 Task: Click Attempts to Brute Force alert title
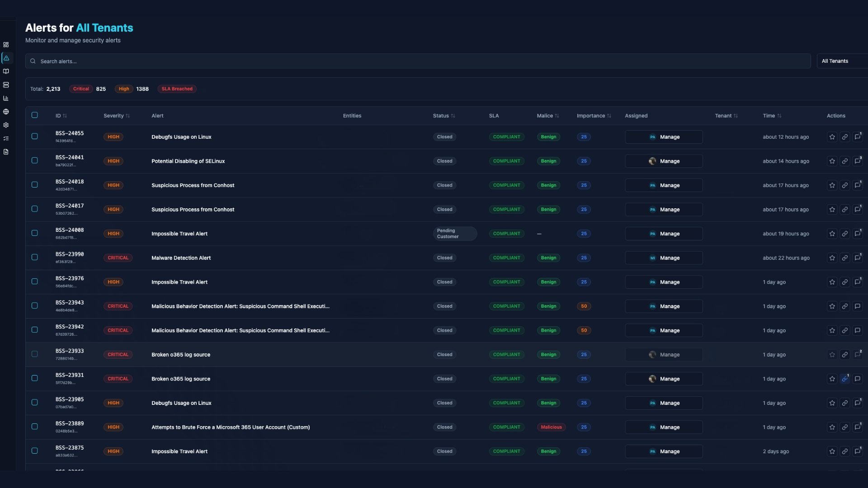[231, 427]
